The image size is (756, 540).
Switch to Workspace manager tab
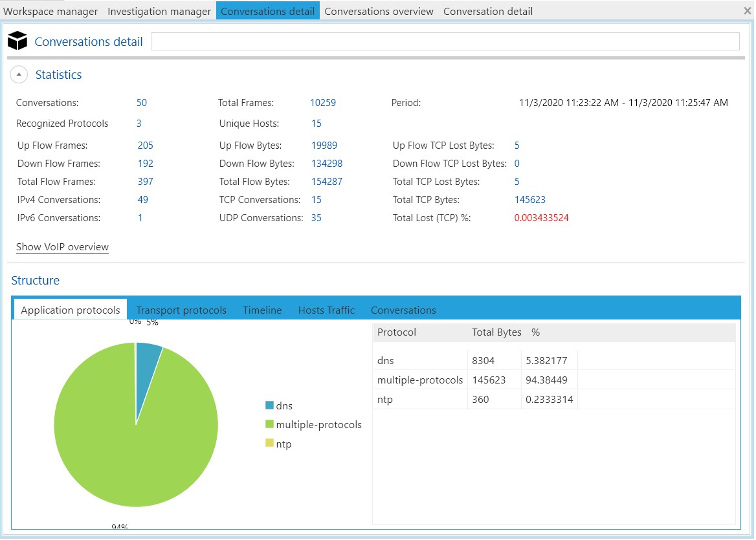pyautogui.click(x=50, y=11)
